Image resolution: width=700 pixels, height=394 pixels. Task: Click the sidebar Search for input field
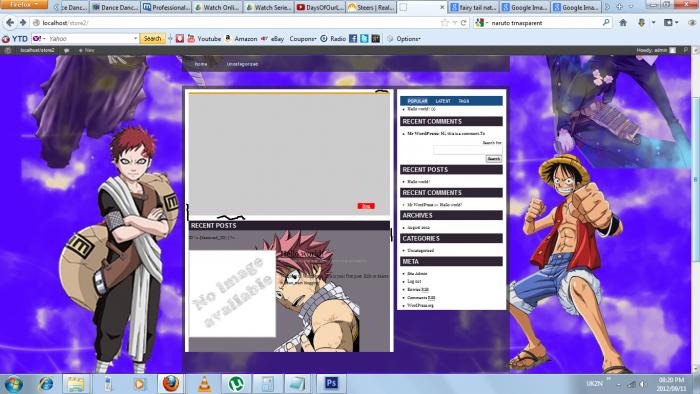point(467,150)
